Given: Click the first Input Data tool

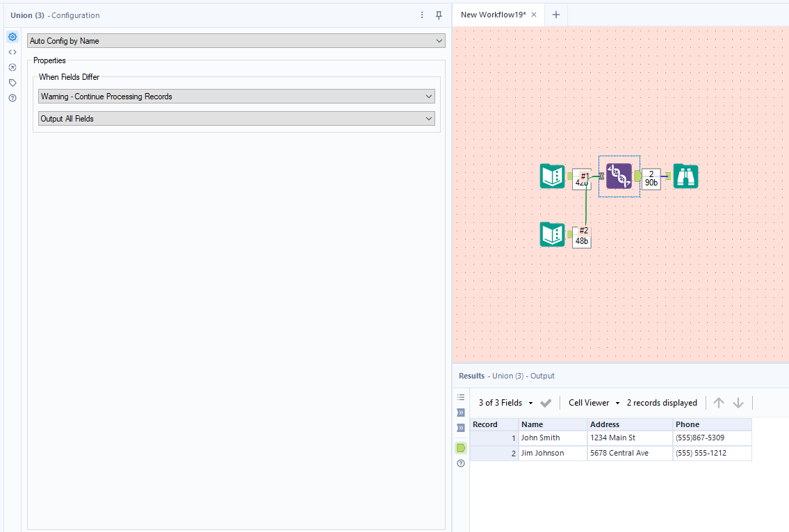Looking at the screenshot, I should coord(552,176).
